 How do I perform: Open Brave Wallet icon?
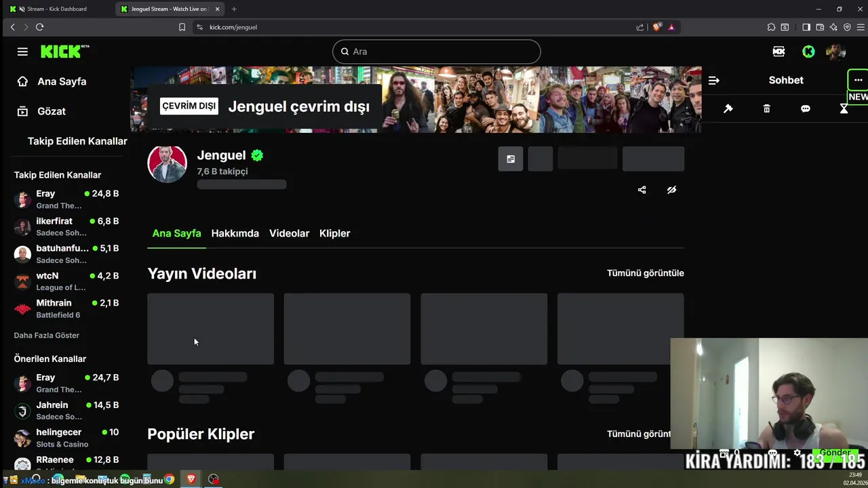pyautogui.click(x=820, y=27)
